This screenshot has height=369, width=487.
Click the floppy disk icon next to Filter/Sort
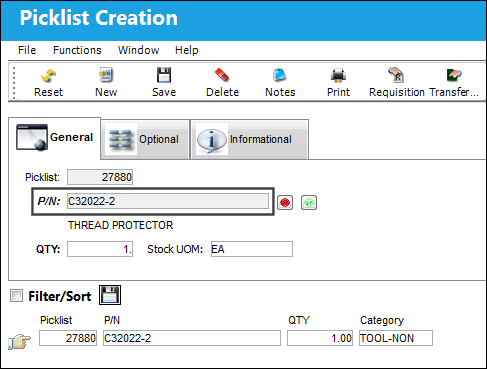[110, 295]
